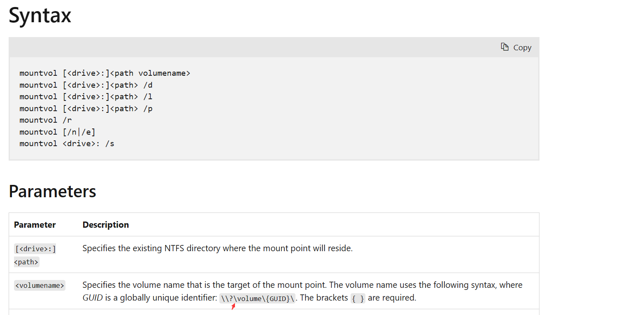Viewport: 644px width, 315px height.
Task: Select the 'mountvol [/n|/e]' code line
Action: 57,132
